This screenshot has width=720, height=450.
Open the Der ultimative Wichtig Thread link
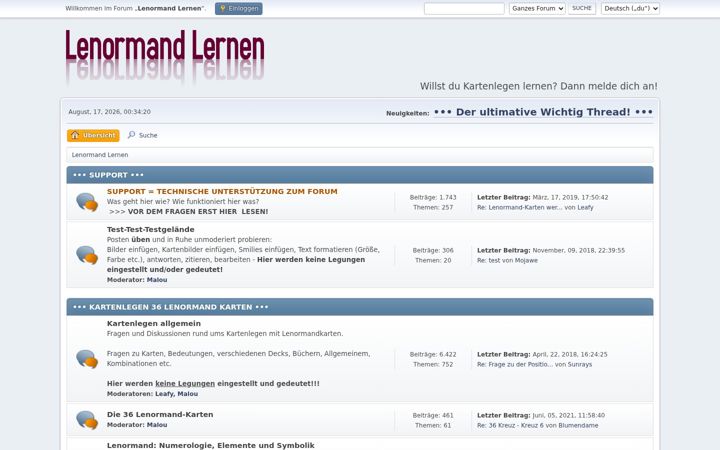tap(543, 112)
